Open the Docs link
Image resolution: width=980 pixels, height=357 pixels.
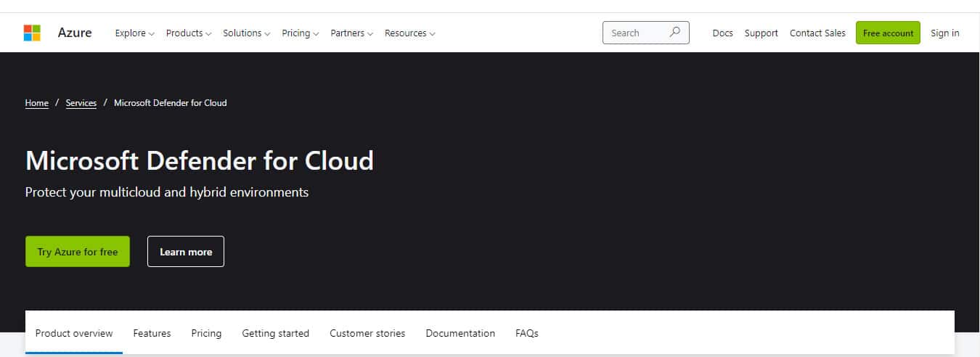click(x=722, y=33)
